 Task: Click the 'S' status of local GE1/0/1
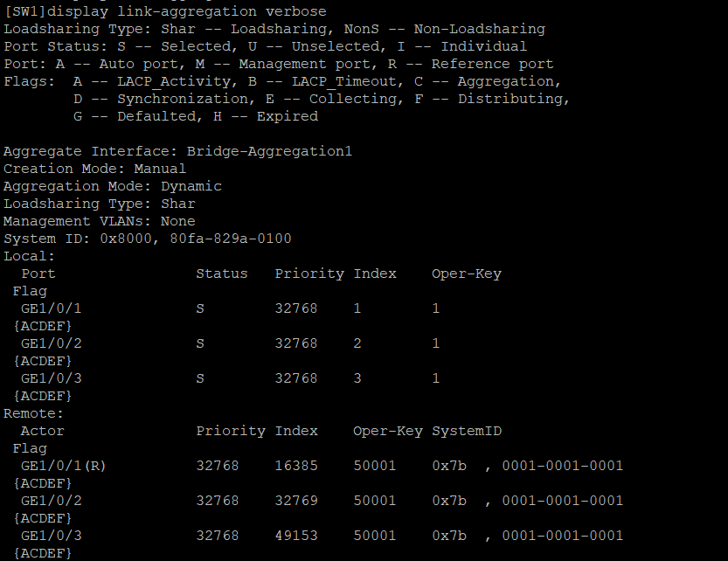click(200, 308)
